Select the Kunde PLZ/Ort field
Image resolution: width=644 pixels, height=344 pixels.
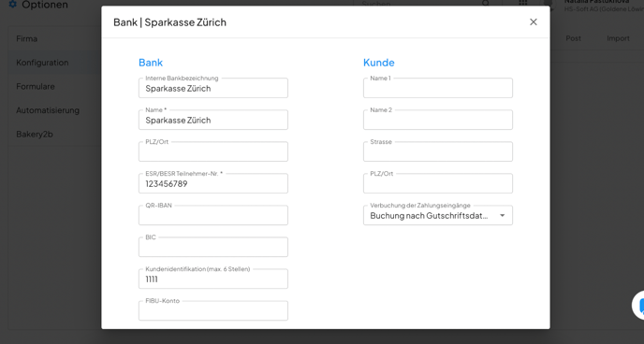(x=438, y=183)
